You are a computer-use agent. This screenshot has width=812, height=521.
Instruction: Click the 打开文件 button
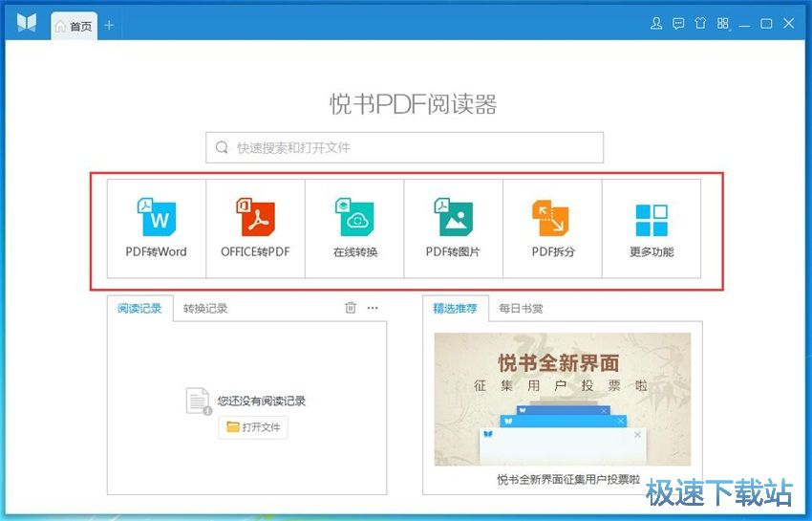253,427
